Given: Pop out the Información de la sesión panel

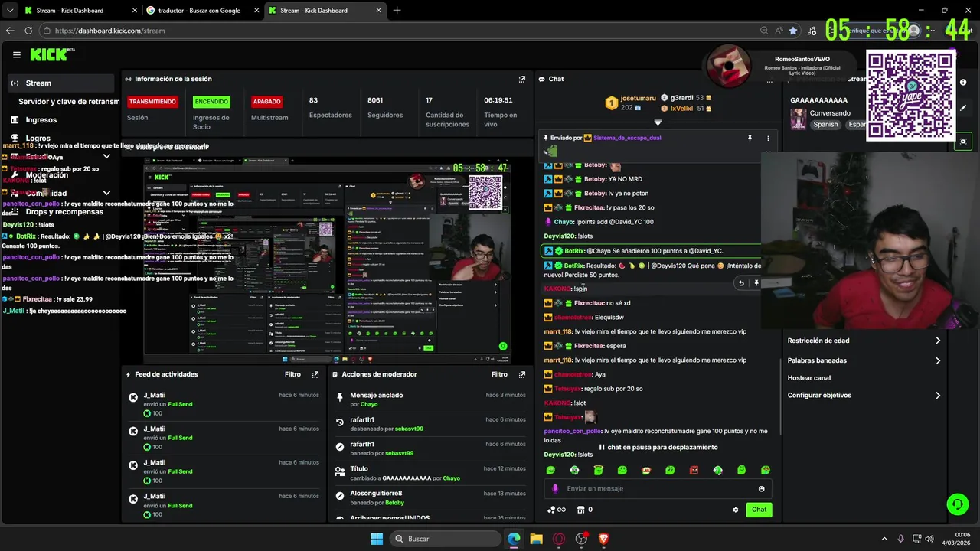Looking at the screenshot, I should [x=522, y=79].
